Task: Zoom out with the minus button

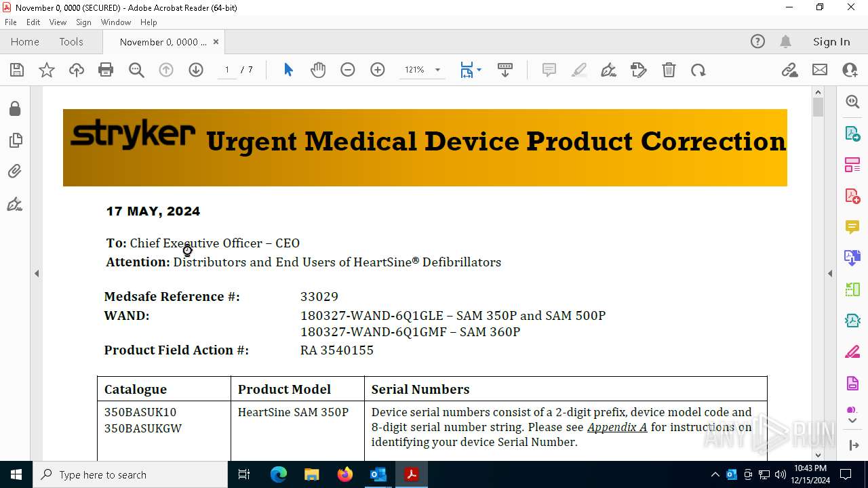Action: coord(348,70)
